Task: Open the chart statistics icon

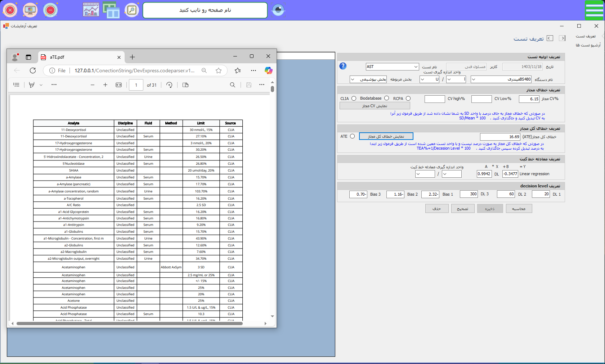Action: point(91,10)
